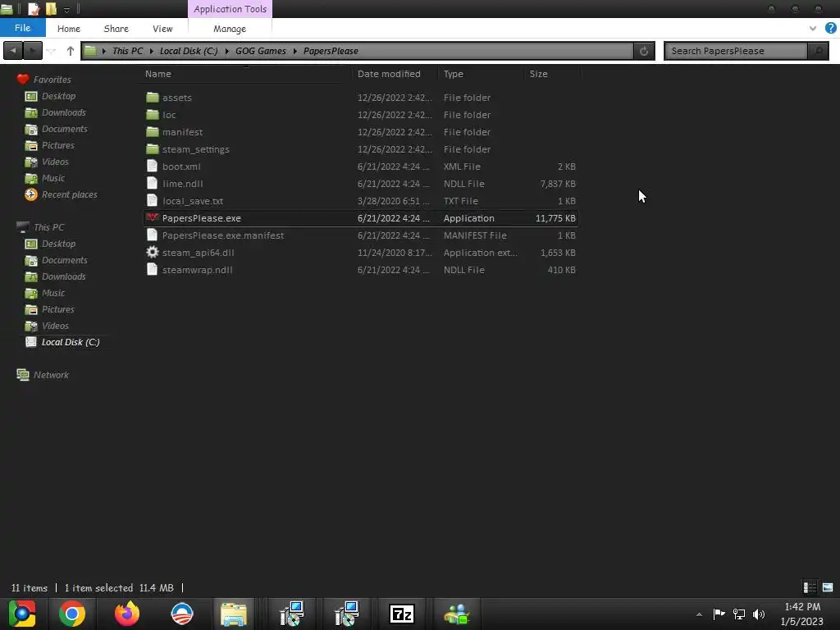Open the View ribbon tab
This screenshot has height=630, width=840.
click(162, 29)
